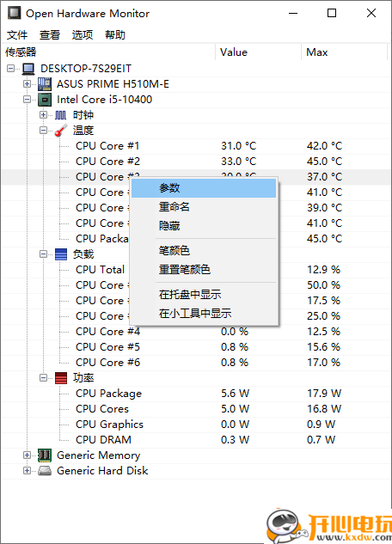Click the 16.8 W Max value

pos(324,409)
